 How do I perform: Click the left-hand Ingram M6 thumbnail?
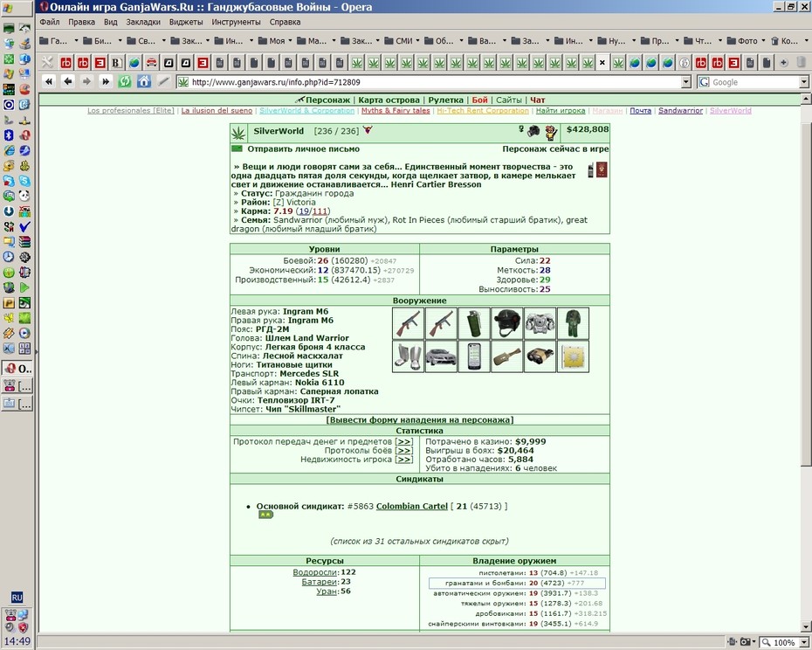tap(408, 323)
